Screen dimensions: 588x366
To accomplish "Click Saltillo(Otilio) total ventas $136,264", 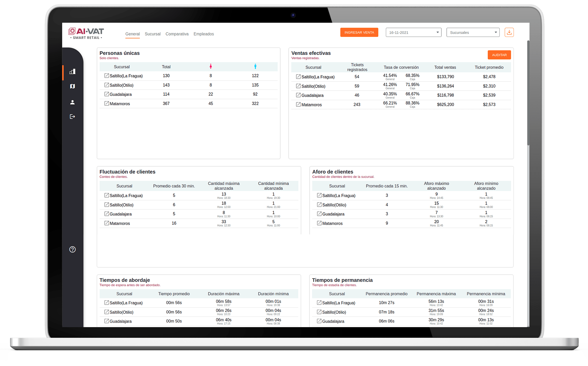I will coord(445,86).
